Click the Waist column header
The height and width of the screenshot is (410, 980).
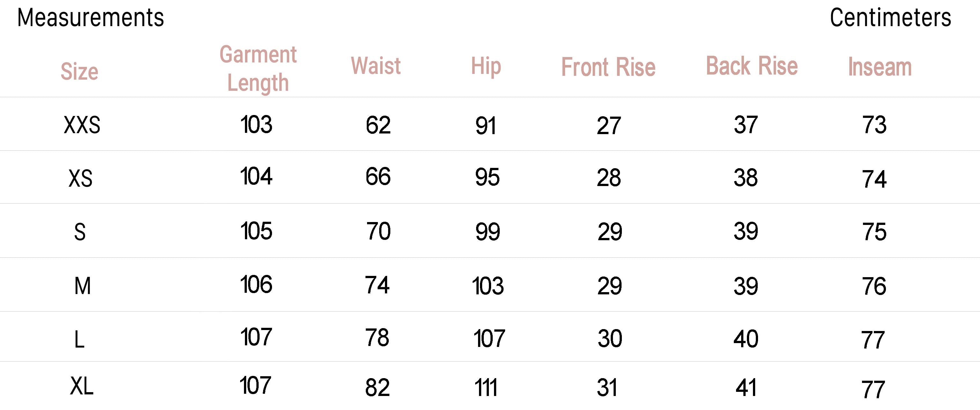(375, 66)
